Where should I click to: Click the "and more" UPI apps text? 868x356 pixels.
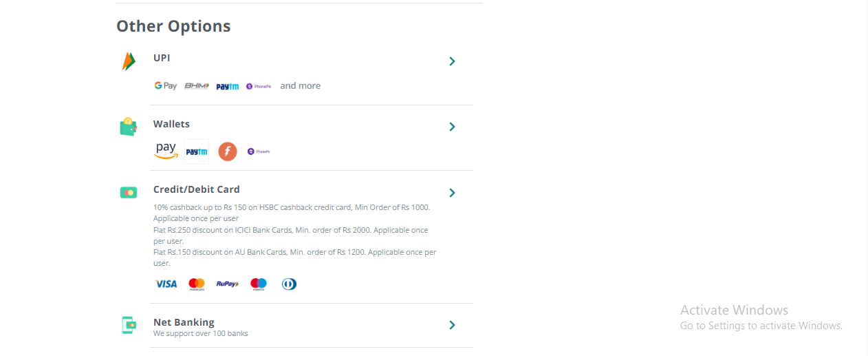point(300,86)
